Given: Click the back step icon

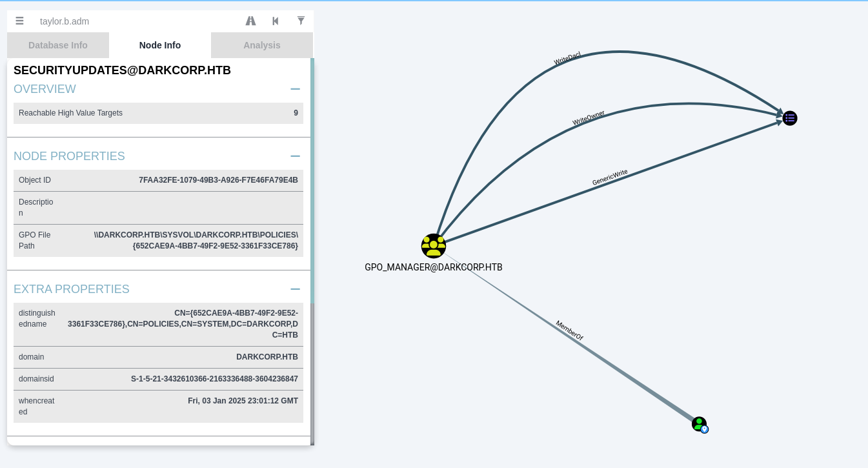Looking at the screenshot, I should (276, 21).
